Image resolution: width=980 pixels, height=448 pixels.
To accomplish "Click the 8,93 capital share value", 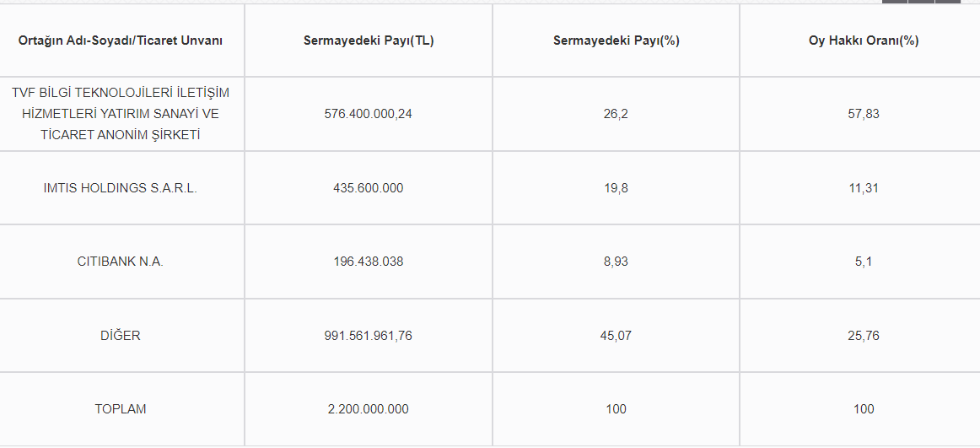I will 617,262.
